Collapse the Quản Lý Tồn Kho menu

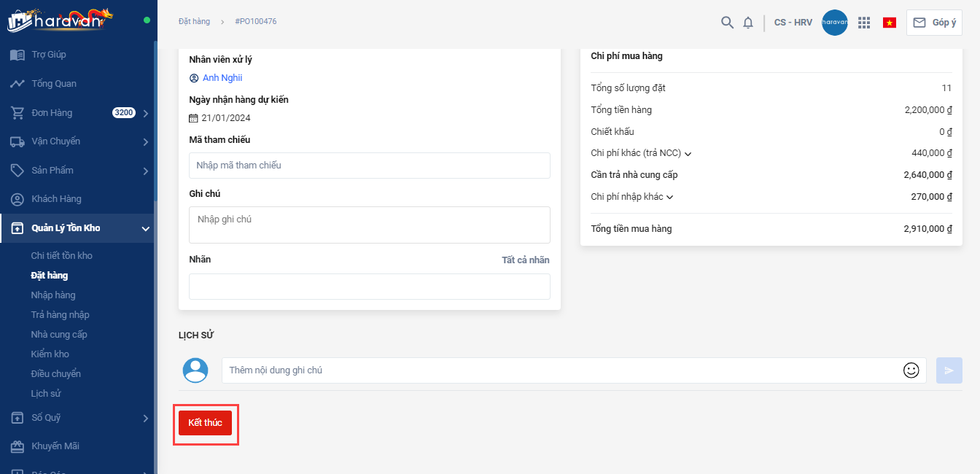pos(145,229)
